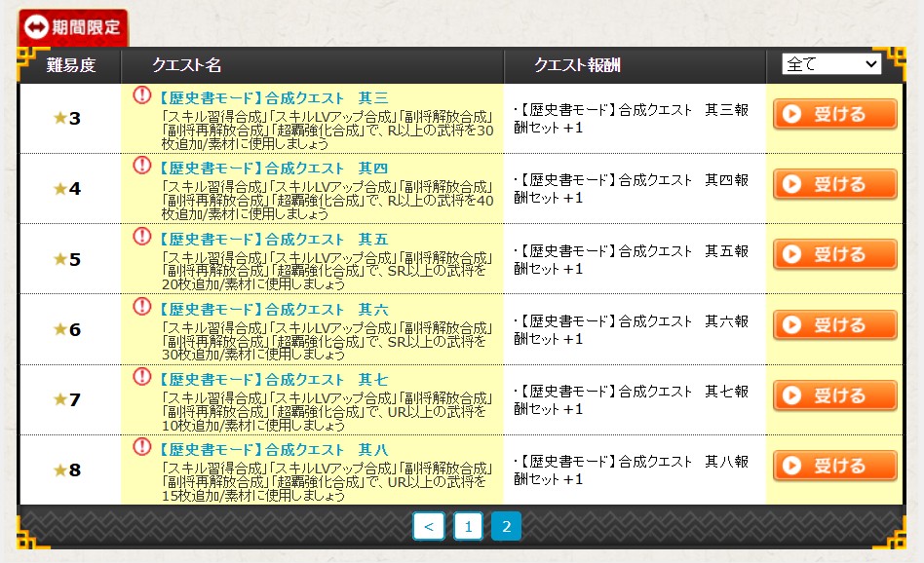Viewport: 924px width, 563px height.
Task: Select the 期間限定 tab
Action: pos(73,26)
